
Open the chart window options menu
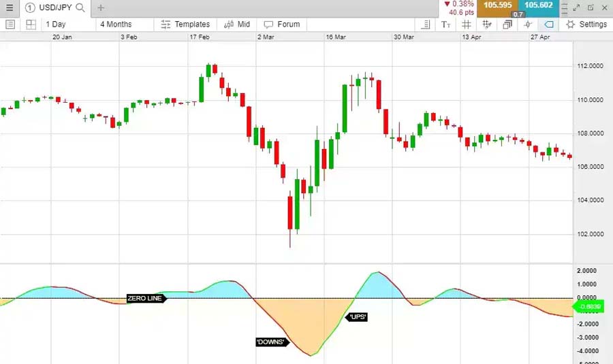(x=564, y=7)
